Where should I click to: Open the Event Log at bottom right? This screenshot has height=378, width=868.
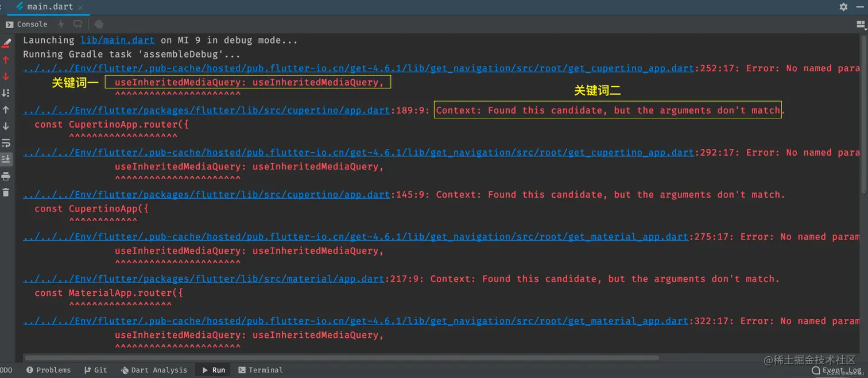pyautogui.click(x=837, y=371)
